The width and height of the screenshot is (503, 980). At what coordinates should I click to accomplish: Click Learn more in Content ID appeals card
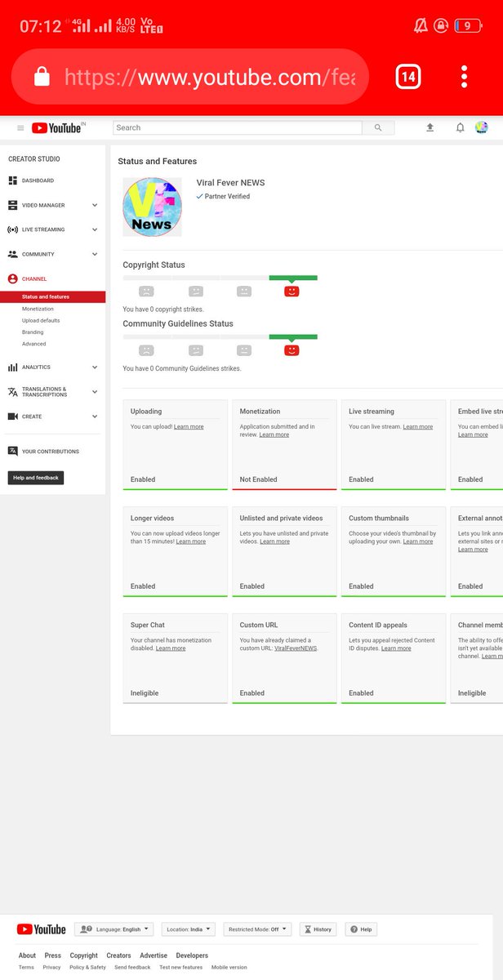396,648
